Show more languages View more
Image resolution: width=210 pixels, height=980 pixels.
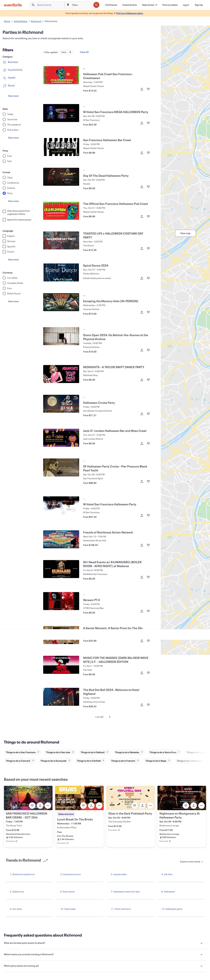pyautogui.click(x=13, y=260)
